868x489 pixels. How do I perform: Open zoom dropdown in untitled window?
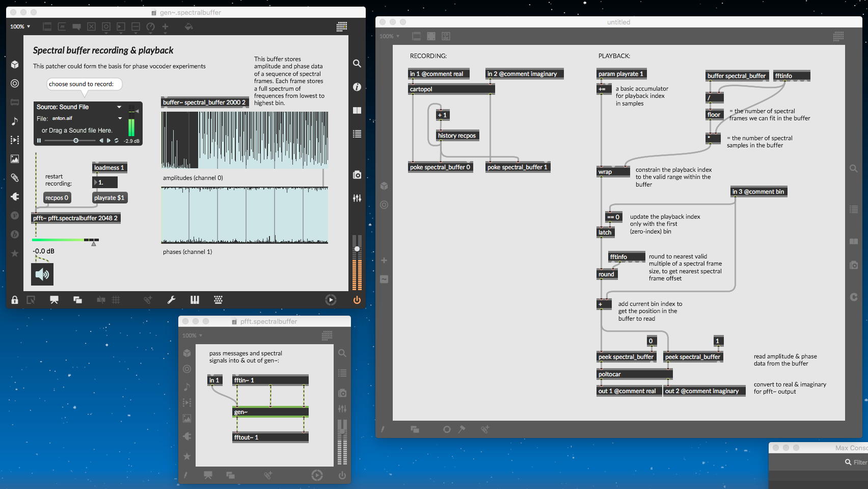pyautogui.click(x=390, y=36)
